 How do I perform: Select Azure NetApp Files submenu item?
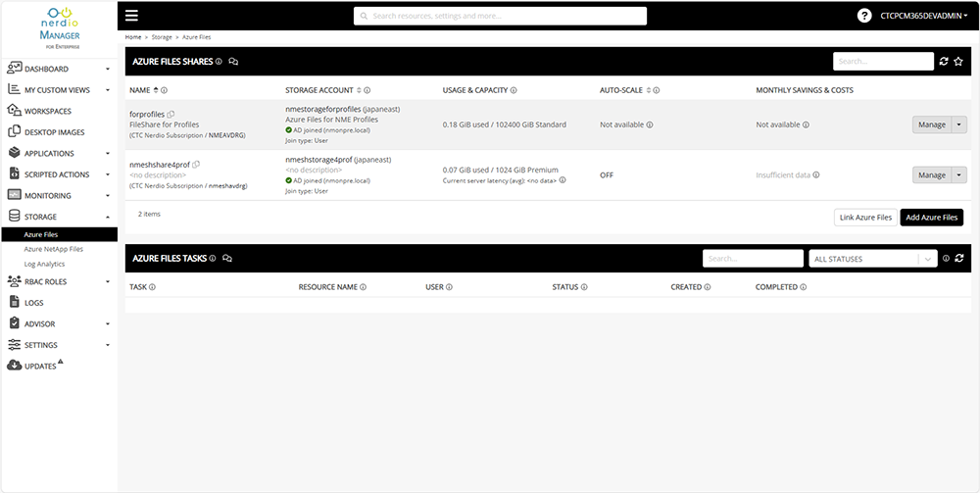[53, 249]
